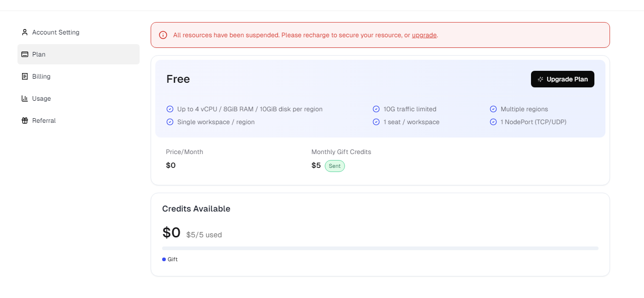Click the bar chart icon beside Usage
The width and height of the screenshot is (644, 298).
25,98
